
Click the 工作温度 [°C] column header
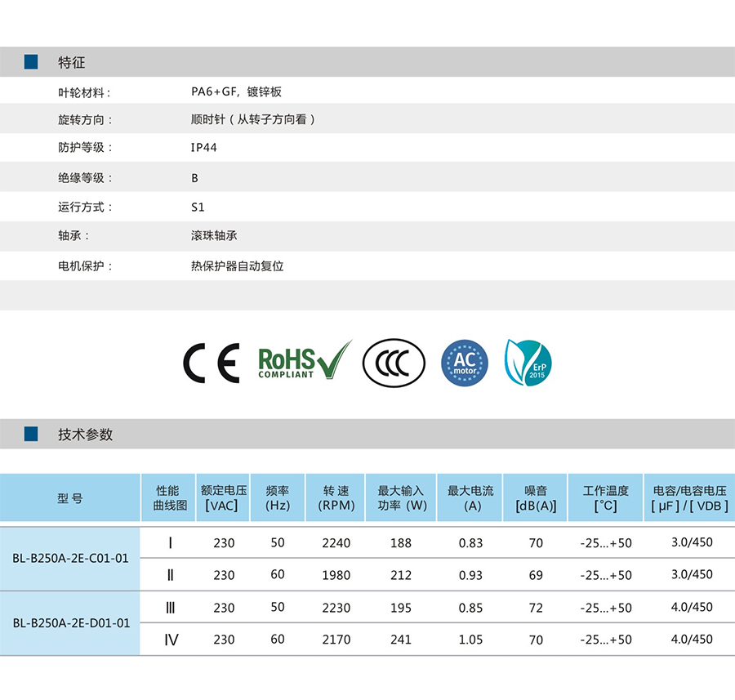(606, 497)
